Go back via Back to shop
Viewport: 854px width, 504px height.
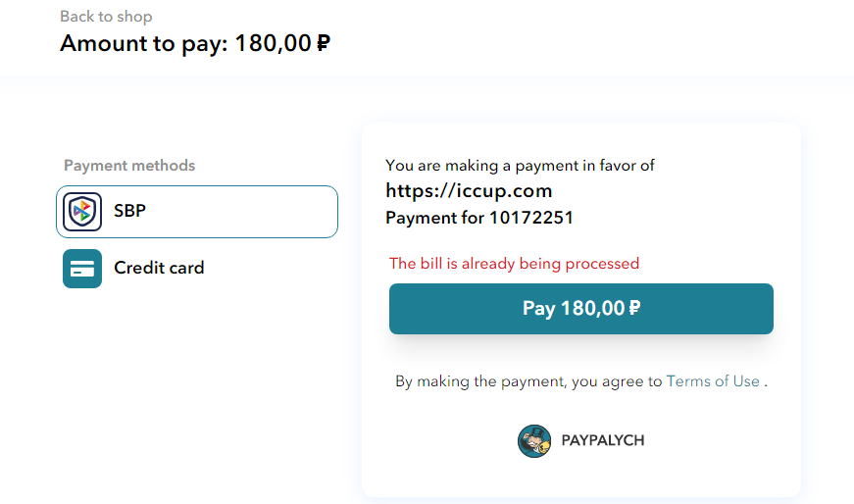click(106, 17)
